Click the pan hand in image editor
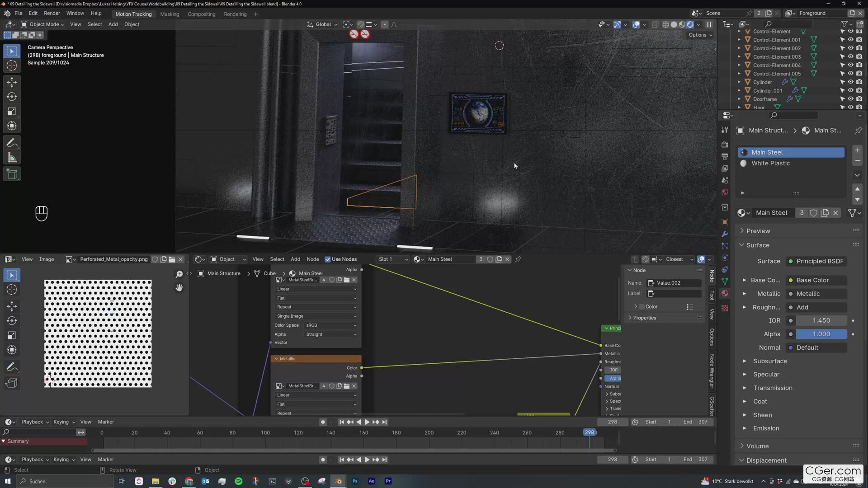The image size is (868, 488). [179, 288]
